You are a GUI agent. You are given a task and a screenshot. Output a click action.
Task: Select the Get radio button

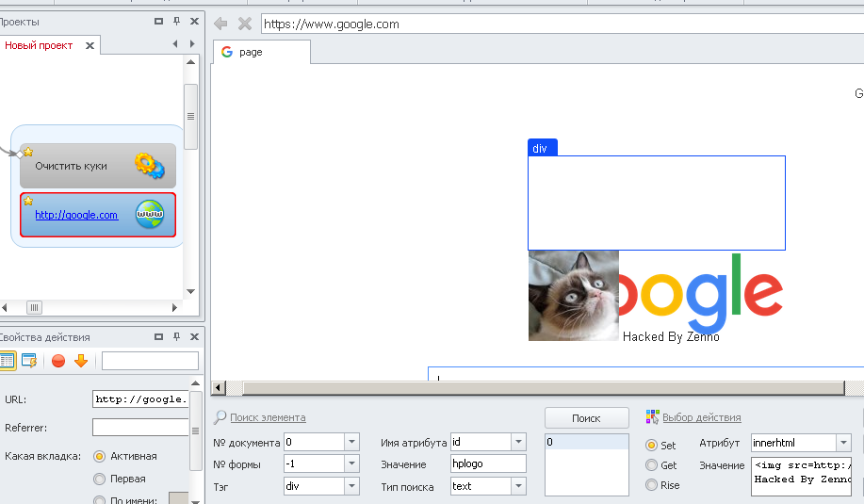[651, 464]
